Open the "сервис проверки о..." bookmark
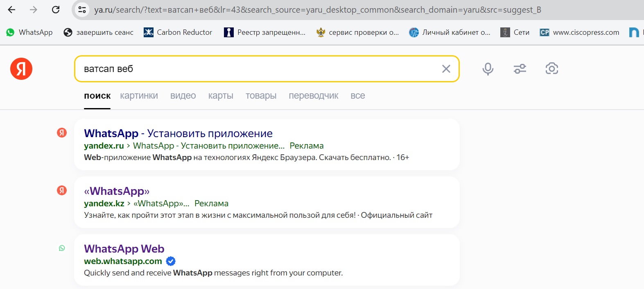 pyautogui.click(x=358, y=32)
